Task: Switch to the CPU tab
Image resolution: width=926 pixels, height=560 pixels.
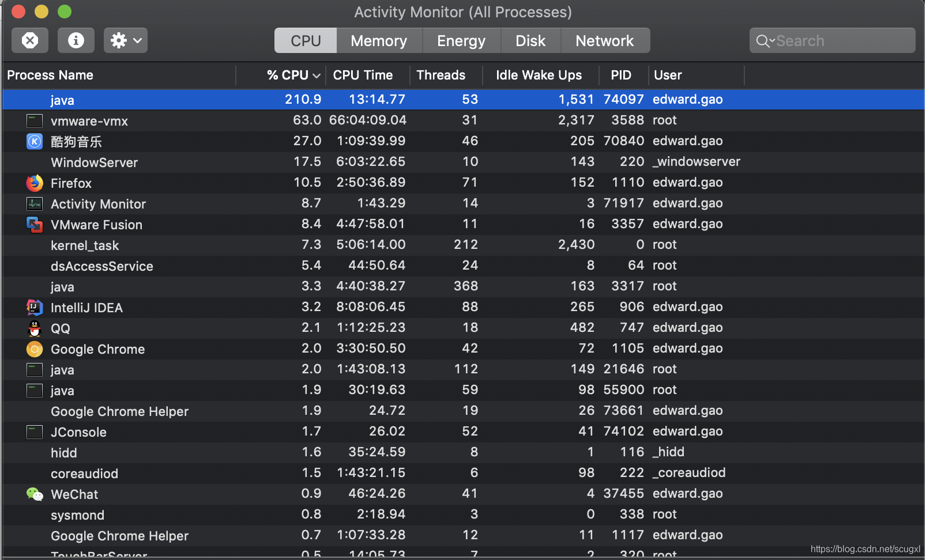Action: [306, 40]
